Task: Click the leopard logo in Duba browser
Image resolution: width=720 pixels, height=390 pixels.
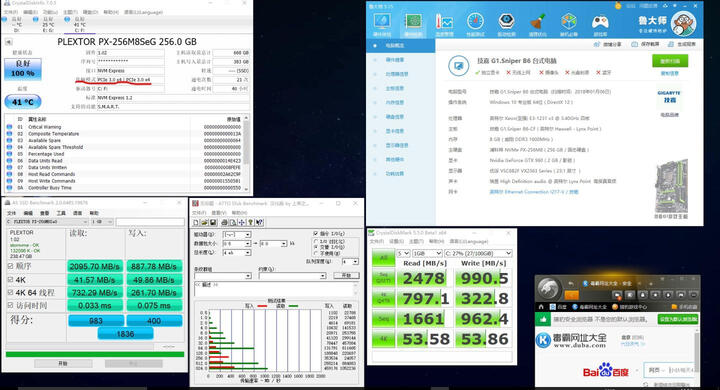Action: click(x=549, y=288)
